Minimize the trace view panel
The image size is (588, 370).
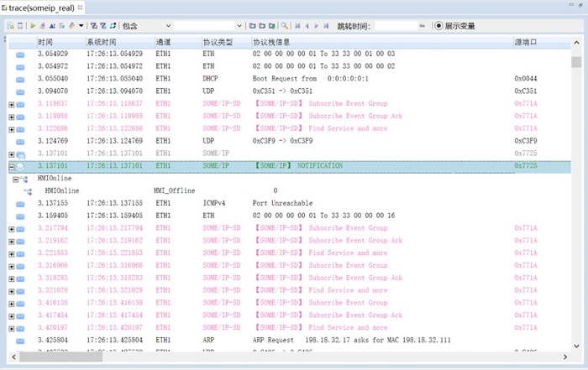tap(571, 5)
